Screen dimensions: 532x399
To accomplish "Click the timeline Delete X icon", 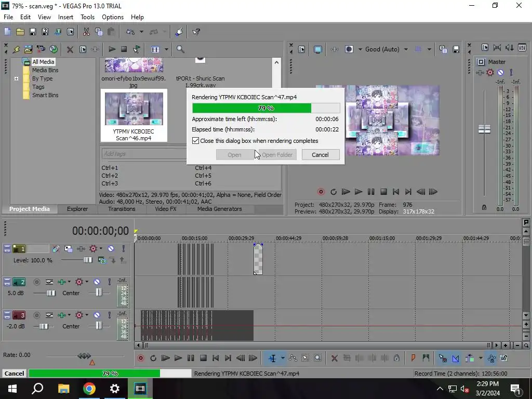I will click(x=334, y=358).
